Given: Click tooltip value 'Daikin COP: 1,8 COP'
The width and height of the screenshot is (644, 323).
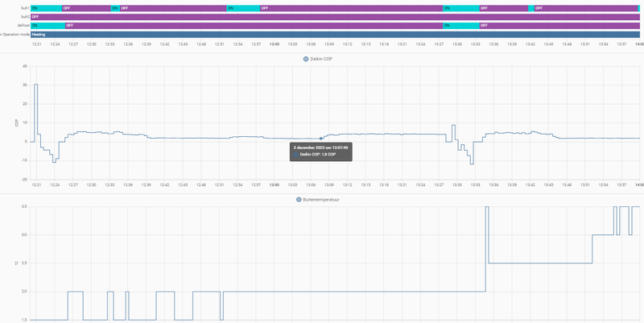Looking at the screenshot, I should coord(318,155).
